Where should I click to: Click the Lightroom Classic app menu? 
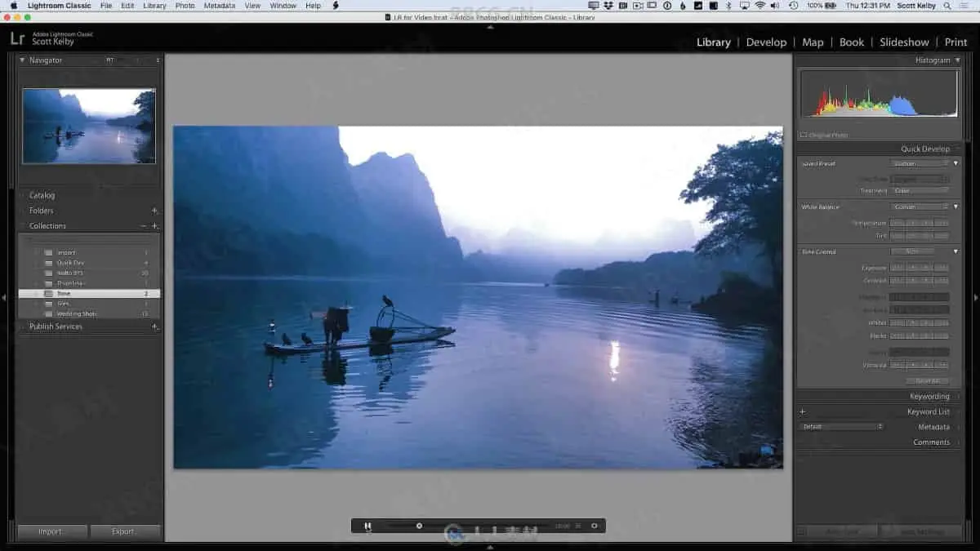(59, 6)
